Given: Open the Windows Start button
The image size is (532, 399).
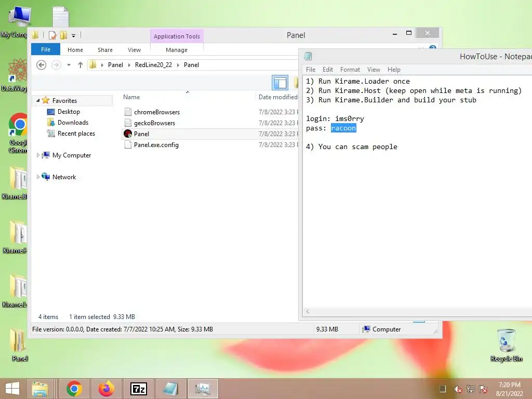Looking at the screenshot, I should pos(12,389).
